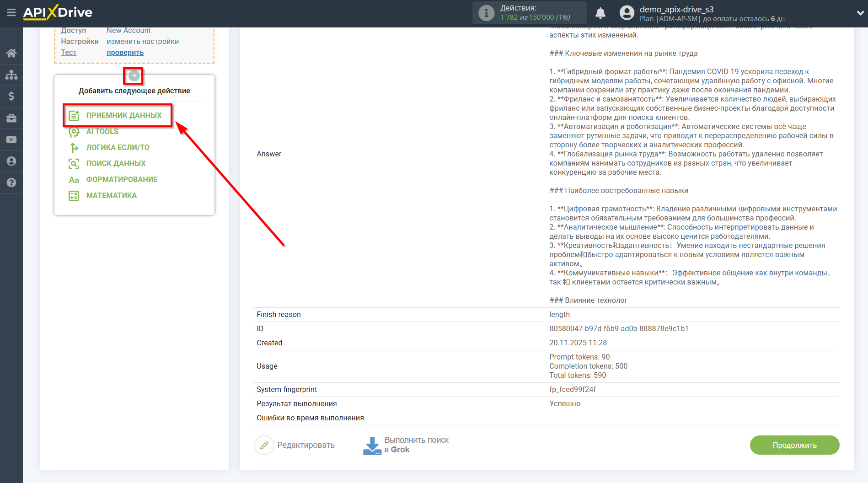
Task: Click the help question-mark icon in the sidebar
Action: point(11,182)
